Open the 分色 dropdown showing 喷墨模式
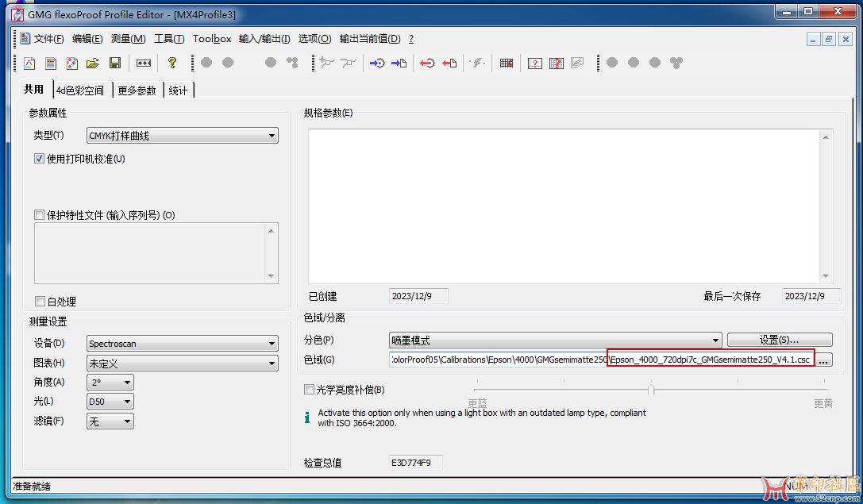 [x=555, y=340]
